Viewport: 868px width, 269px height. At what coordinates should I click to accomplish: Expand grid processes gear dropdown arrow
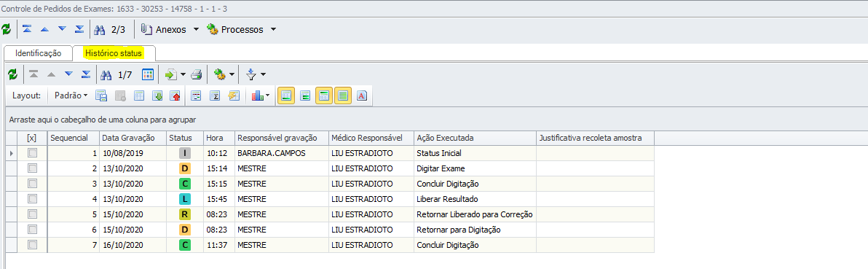(232, 74)
